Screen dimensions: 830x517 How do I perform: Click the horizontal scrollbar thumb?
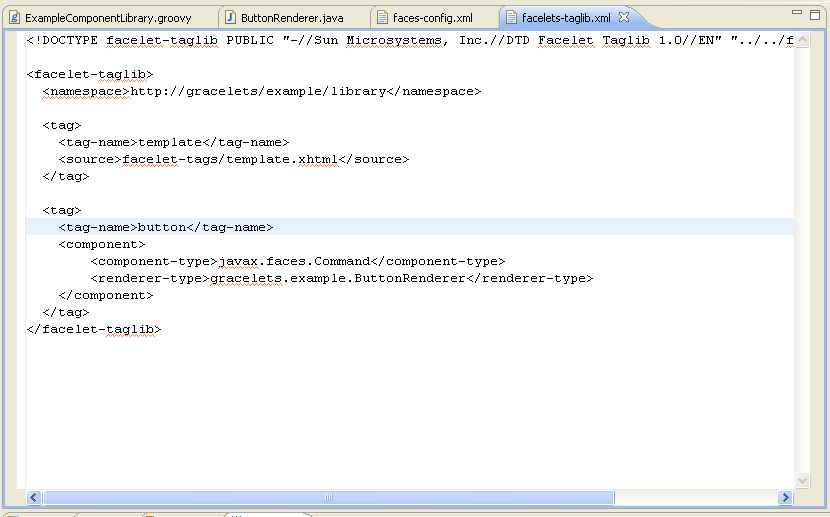328,497
